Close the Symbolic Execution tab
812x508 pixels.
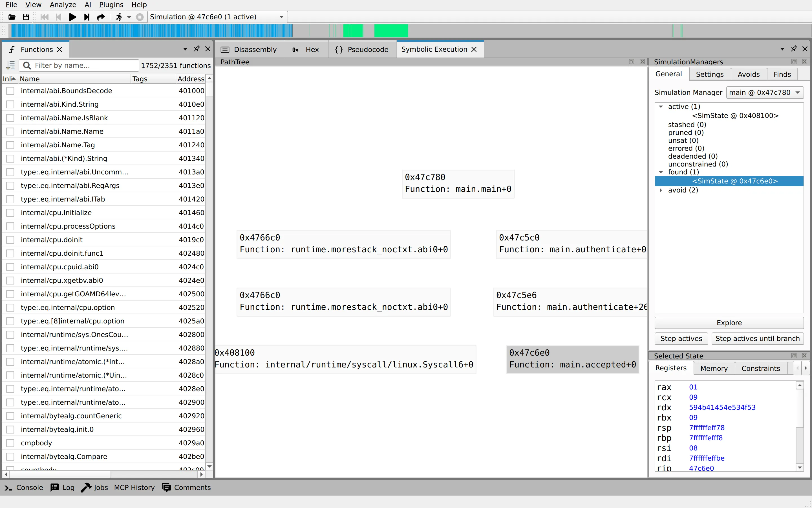[474, 49]
